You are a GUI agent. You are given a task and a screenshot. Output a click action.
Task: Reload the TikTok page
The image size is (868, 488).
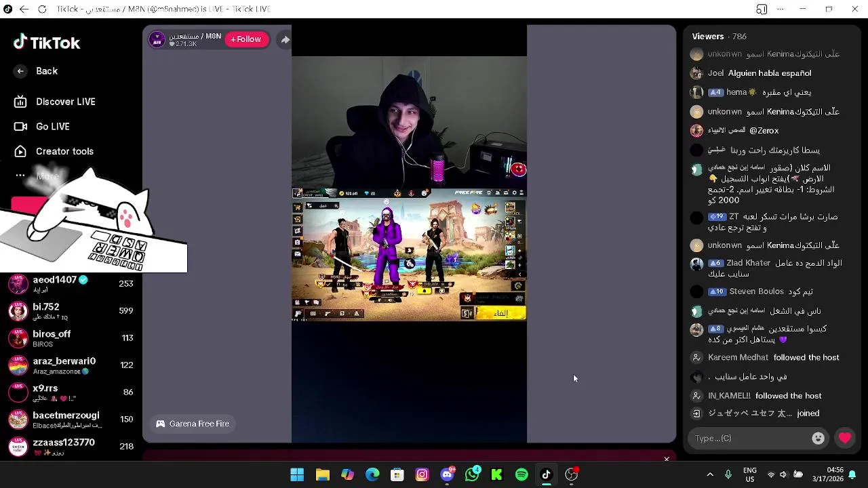(x=42, y=9)
